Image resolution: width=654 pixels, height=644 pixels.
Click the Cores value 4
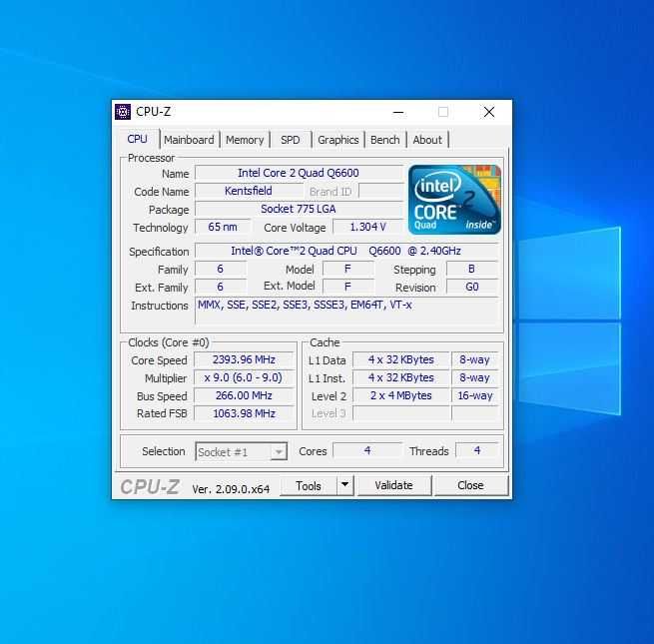[x=367, y=450]
